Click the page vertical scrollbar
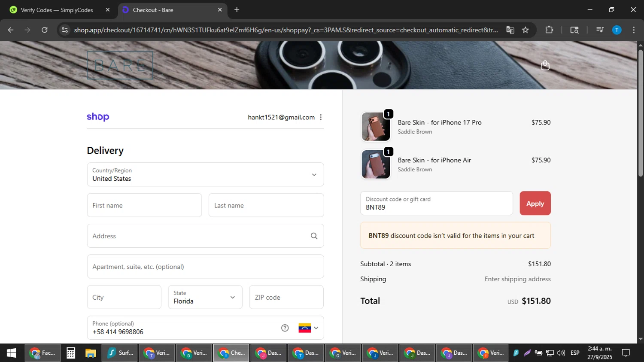 [x=641, y=113]
